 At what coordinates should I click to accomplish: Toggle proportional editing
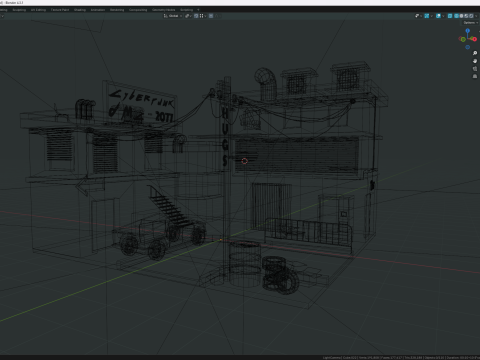pos(211,16)
